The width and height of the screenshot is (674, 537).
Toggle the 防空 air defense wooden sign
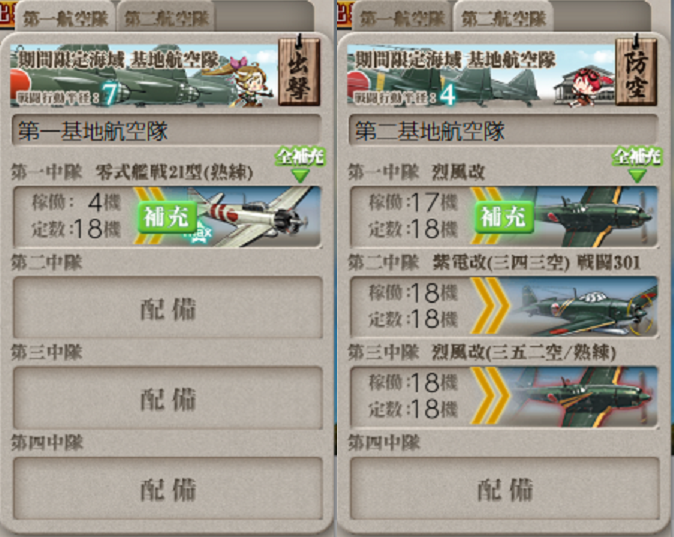coord(636,71)
